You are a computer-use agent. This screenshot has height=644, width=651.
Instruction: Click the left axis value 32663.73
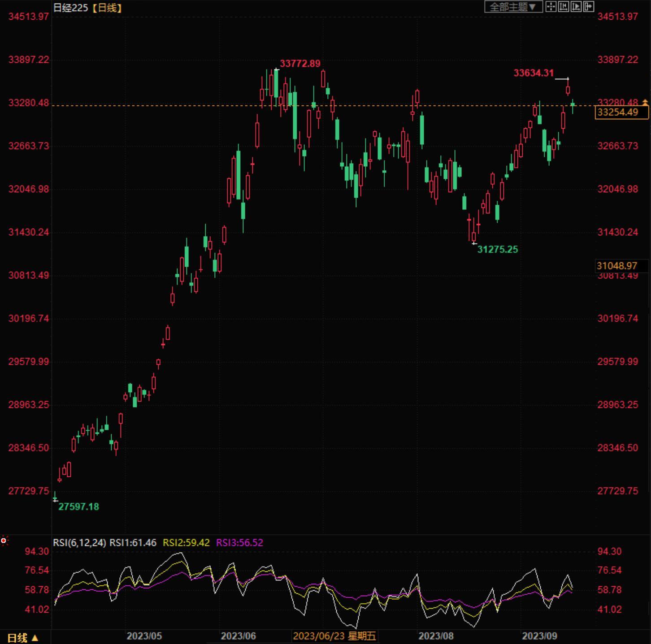click(29, 146)
